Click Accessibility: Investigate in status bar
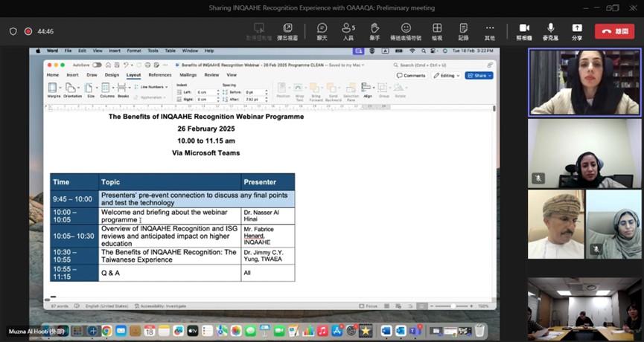Viewport: 644px width, 342px height. point(160,306)
